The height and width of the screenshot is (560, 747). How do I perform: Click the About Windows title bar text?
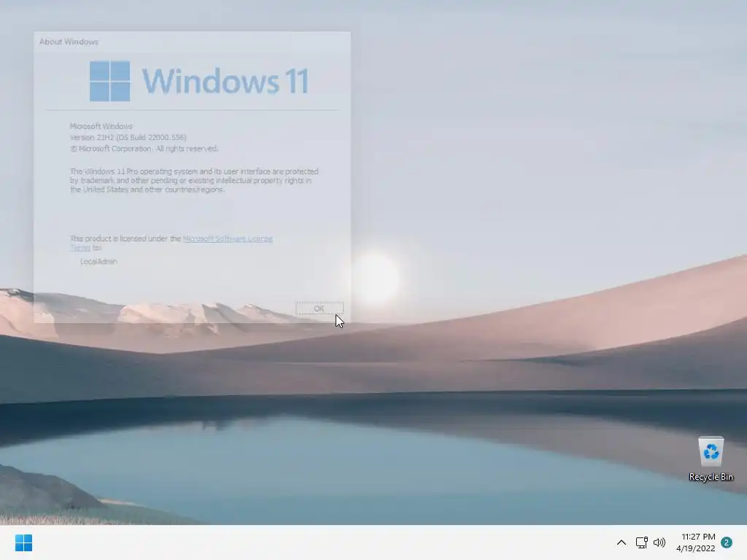[x=69, y=42]
